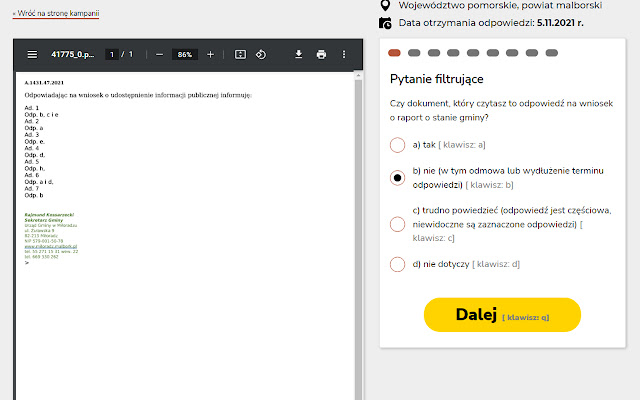
Task: Click the last progress step dot
Action: point(551,53)
